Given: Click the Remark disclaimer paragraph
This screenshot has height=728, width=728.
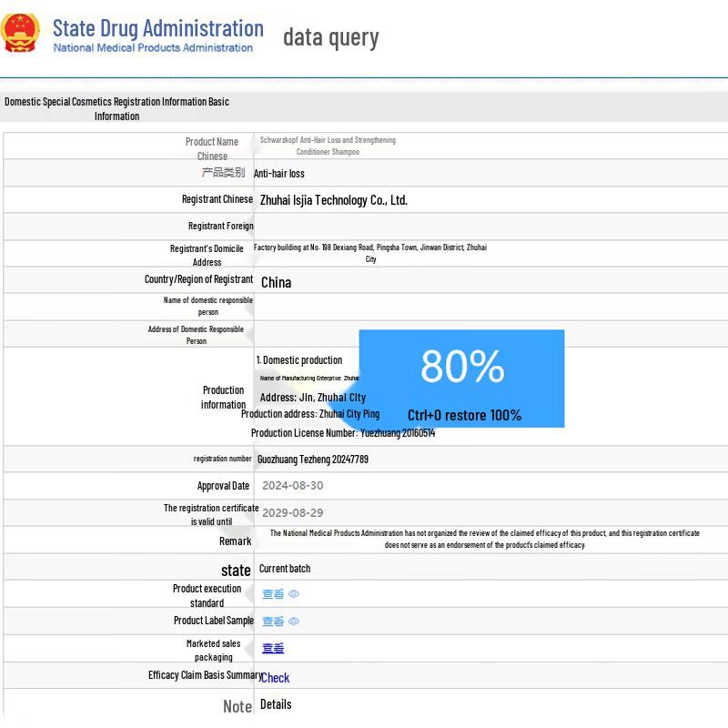Looking at the screenshot, I should 484,539.
